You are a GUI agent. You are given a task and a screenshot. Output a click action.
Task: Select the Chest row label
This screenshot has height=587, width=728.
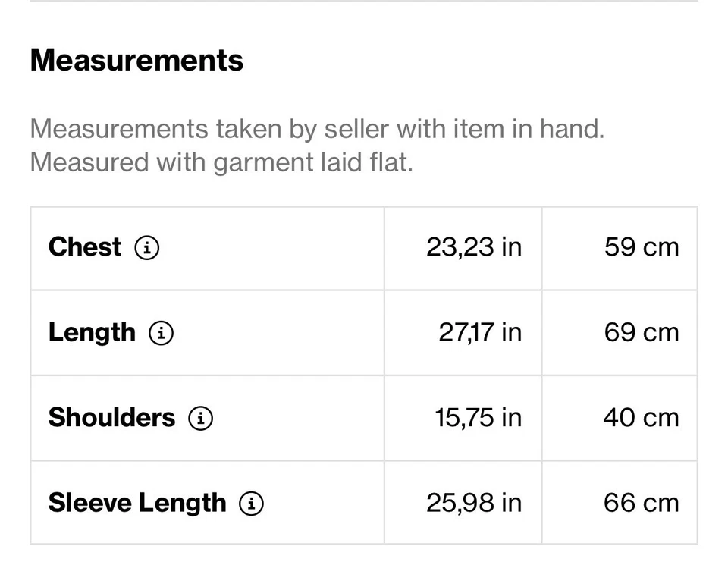tap(84, 247)
